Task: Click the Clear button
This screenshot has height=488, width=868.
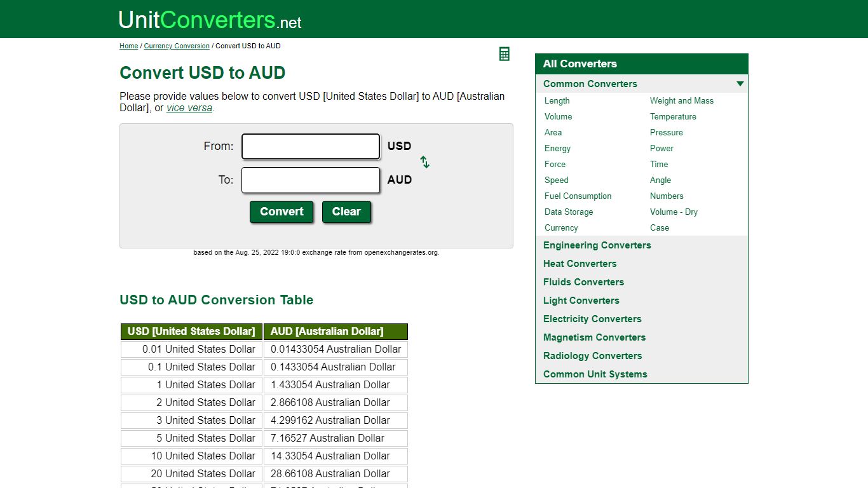Action: tap(346, 212)
